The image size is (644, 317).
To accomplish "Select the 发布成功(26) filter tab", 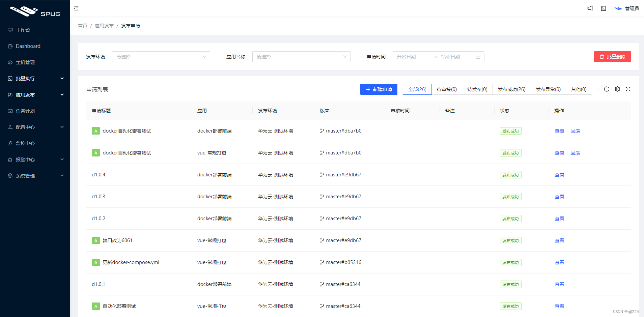I will point(512,89).
